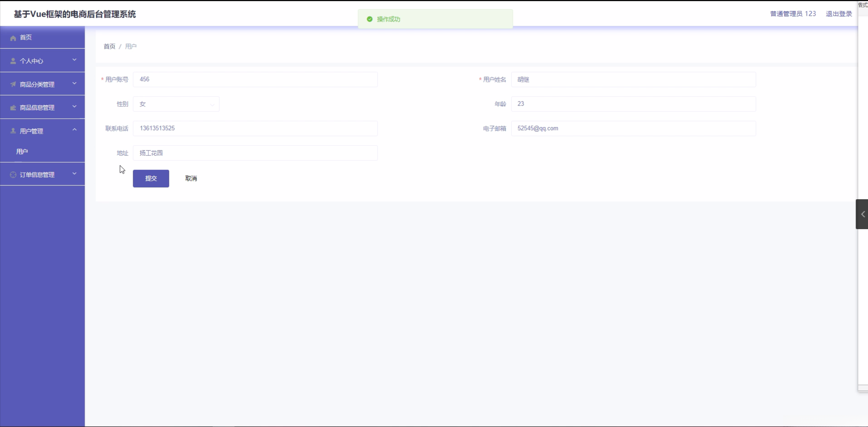
Task: Click the 电子邮箱 email input field
Action: click(x=633, y=129)
